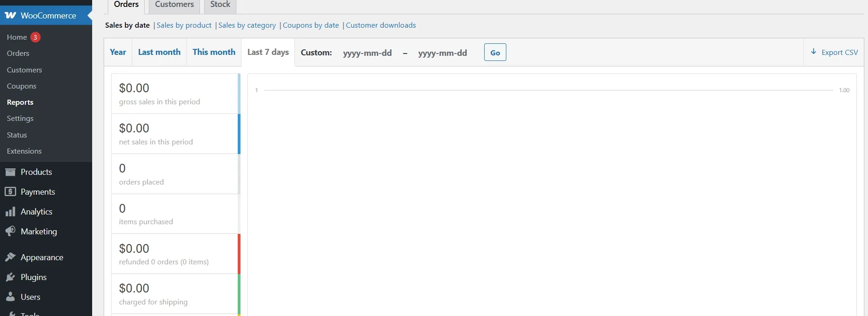
Task: Open the Users menu label
Action: pyautogui.click(x=30, y=297)
